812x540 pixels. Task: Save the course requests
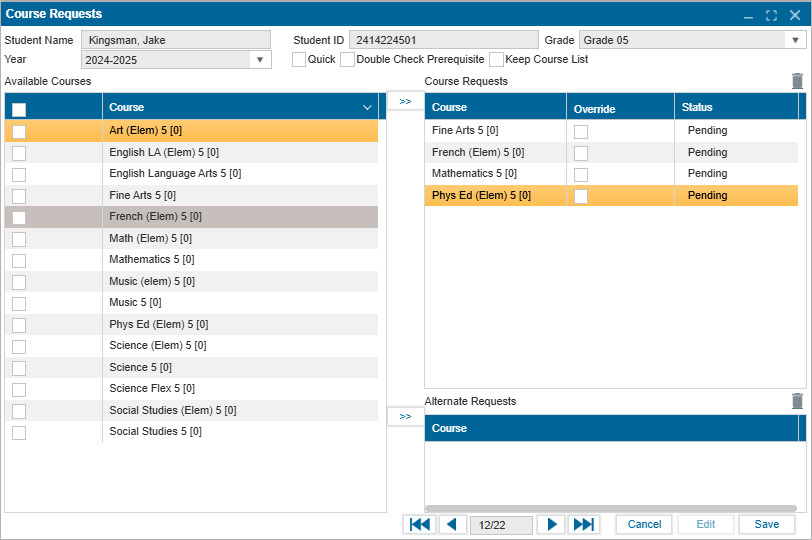tap(767, 525)
